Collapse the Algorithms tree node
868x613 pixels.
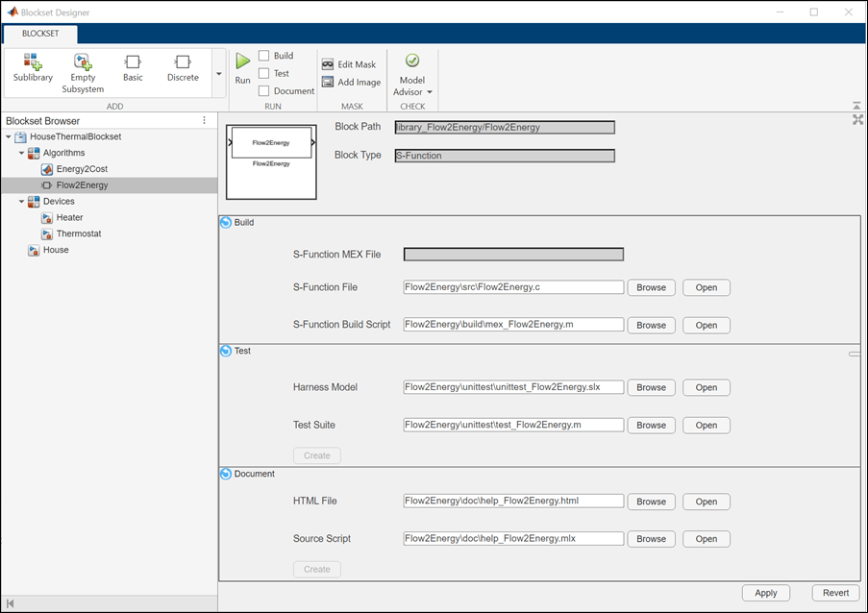(x=22, y=153)
